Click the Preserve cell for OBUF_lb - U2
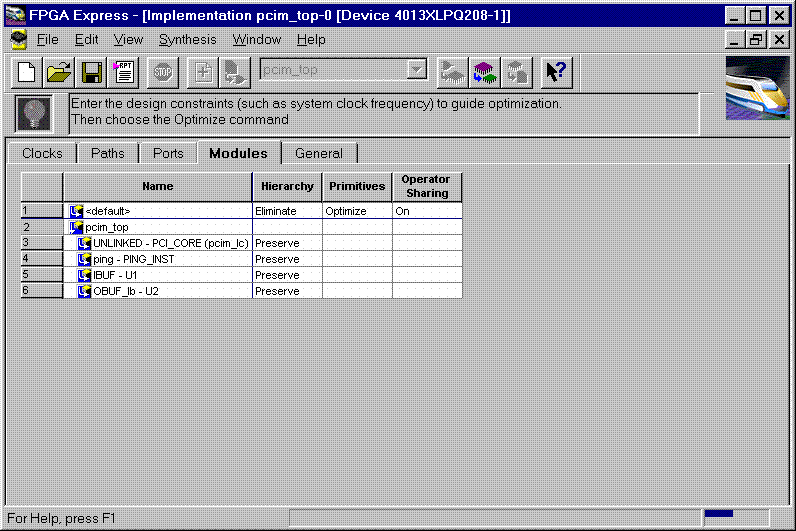796x531 pixels. [286, 291]
